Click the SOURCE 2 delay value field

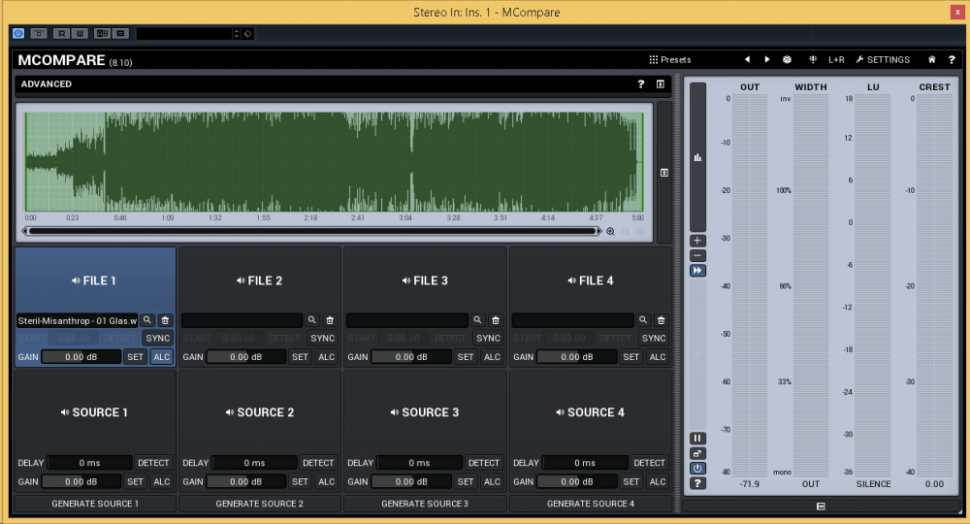pos(255,463)
